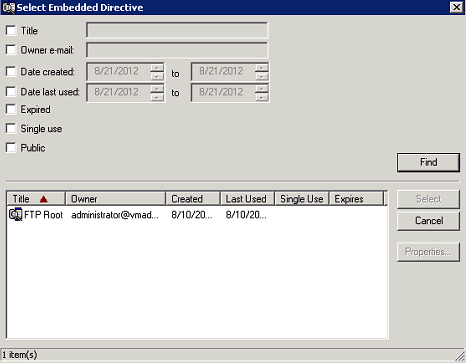Sort list by Owner column header

(x=116, y=199)
